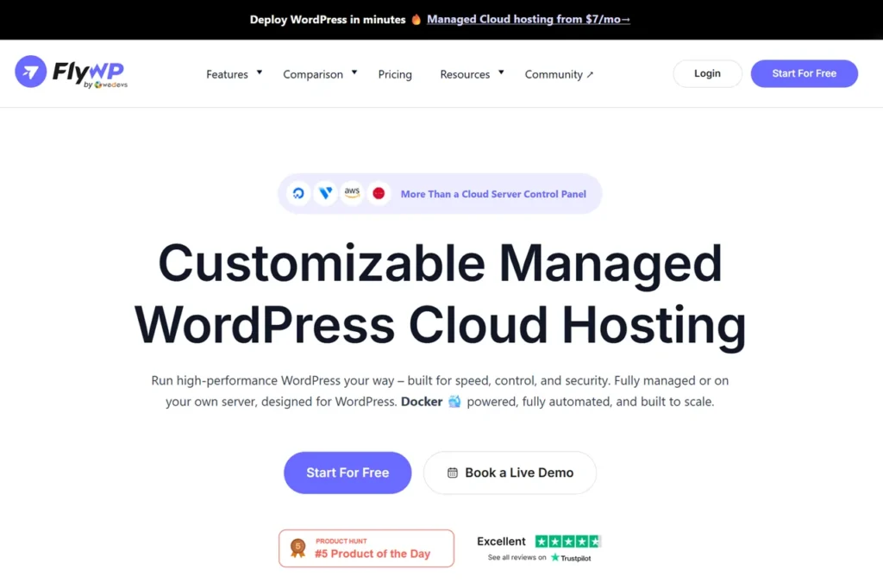Expand the Features dropdown arrow

point(260,72)
